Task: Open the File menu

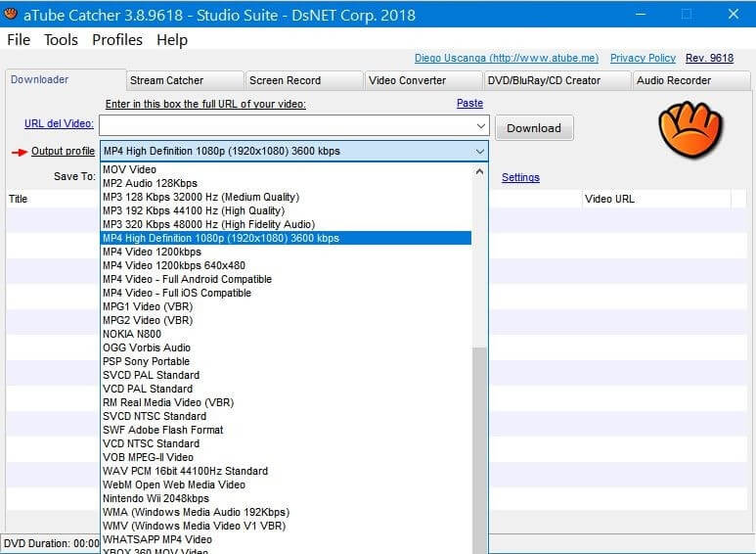Action: click(19, 39)
